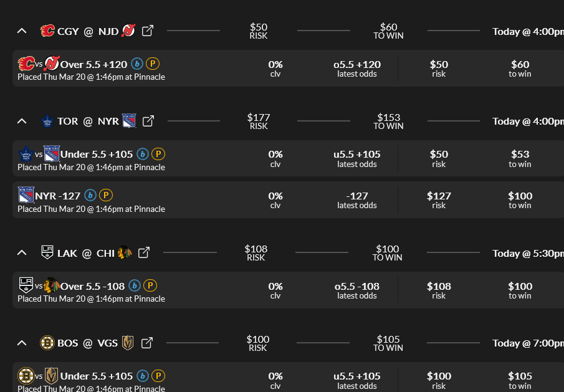
Task: Click the blue b icon on NYR -127 bet
Action: pyautogui.click(x=90, y=196)
